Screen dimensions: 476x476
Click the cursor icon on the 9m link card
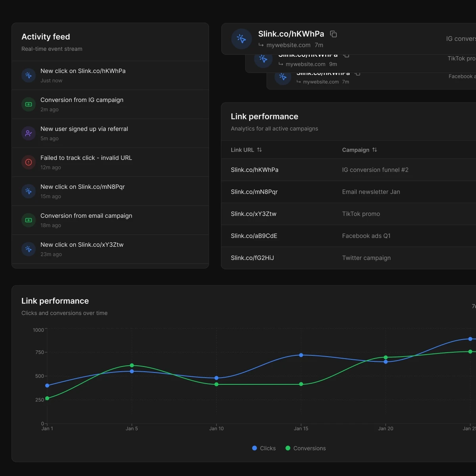coord(263,59)
